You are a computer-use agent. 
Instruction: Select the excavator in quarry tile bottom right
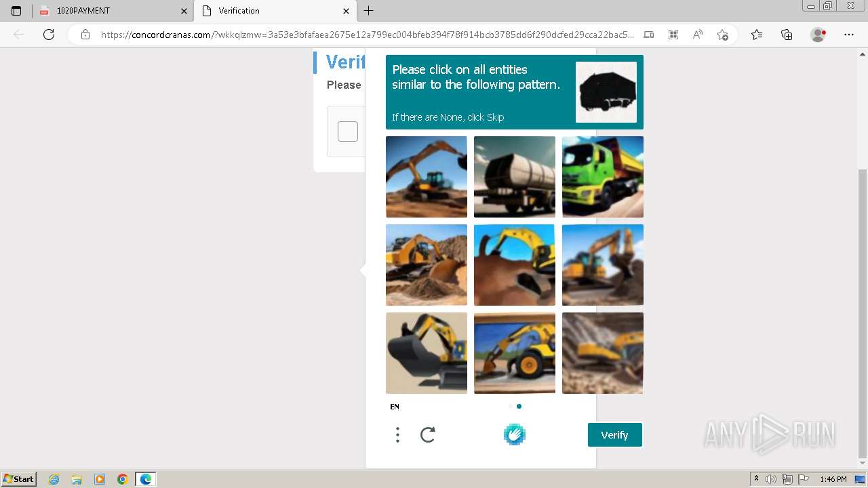tap(603, 353)
